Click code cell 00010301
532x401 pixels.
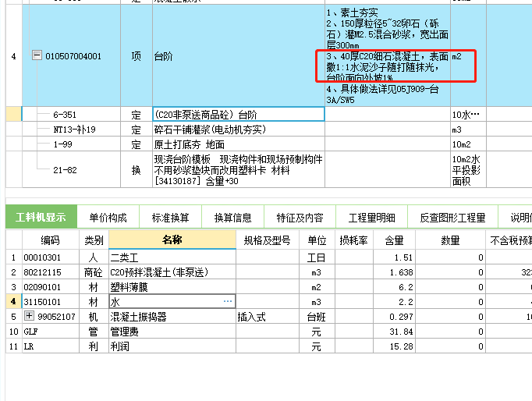(x=51, y=257)
